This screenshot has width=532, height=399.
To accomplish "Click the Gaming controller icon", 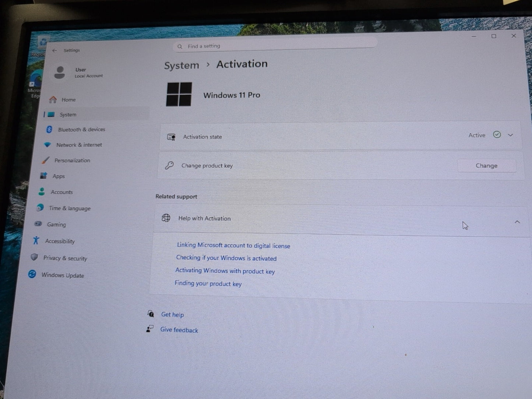I will pos(38,224).
